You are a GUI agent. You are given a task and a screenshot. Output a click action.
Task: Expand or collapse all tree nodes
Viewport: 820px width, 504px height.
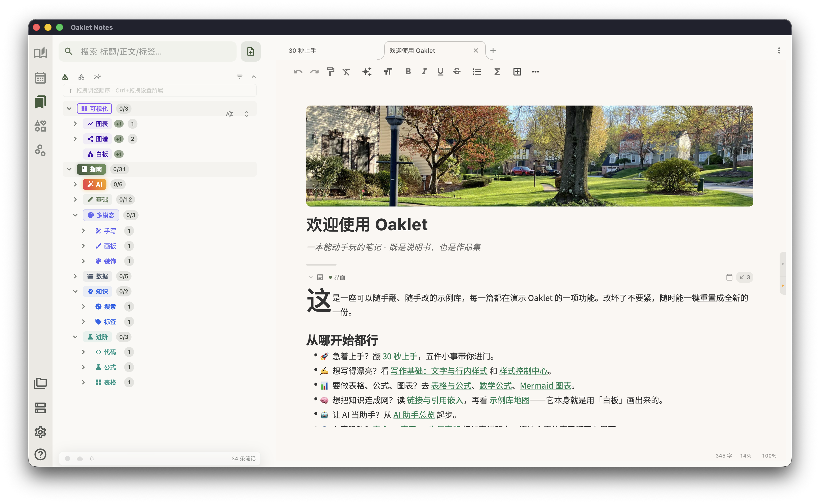(247, 114)
